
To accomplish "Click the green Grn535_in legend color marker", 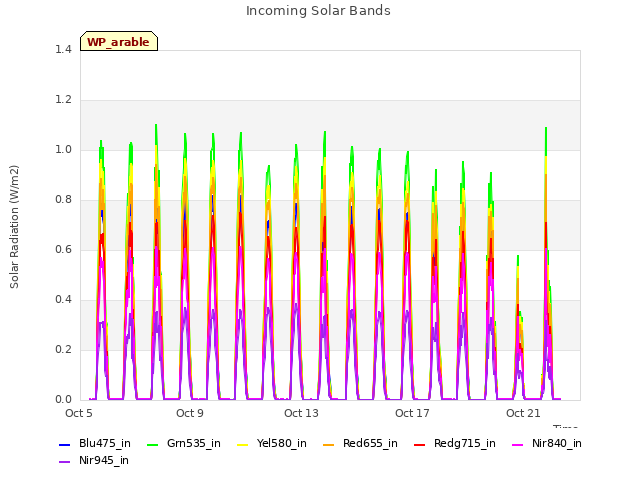I will click(152, 444).
